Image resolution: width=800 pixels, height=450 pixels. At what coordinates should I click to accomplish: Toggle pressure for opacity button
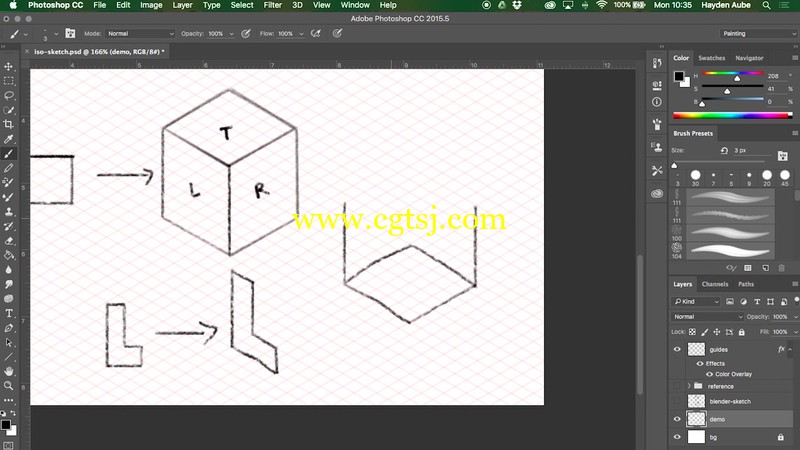point(246,33)
